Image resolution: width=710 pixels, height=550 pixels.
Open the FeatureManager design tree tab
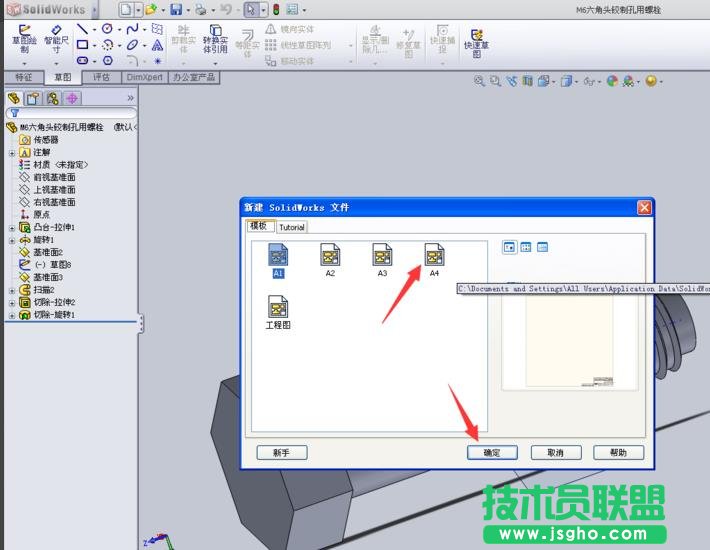tap(14, 98)
